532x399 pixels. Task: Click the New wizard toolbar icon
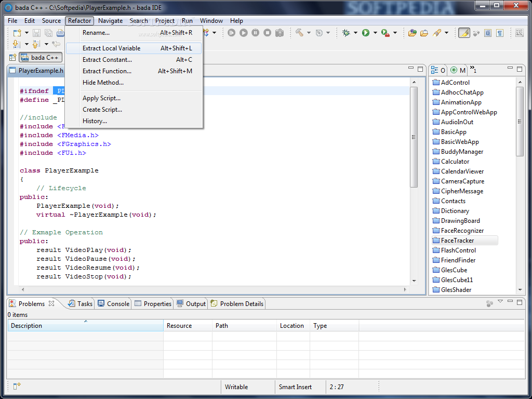click(17, 33)
